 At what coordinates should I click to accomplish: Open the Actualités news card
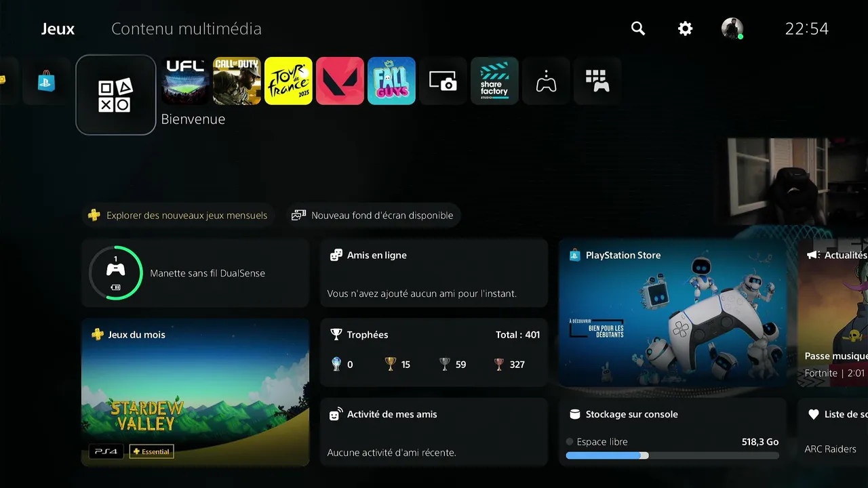[833, 312]
